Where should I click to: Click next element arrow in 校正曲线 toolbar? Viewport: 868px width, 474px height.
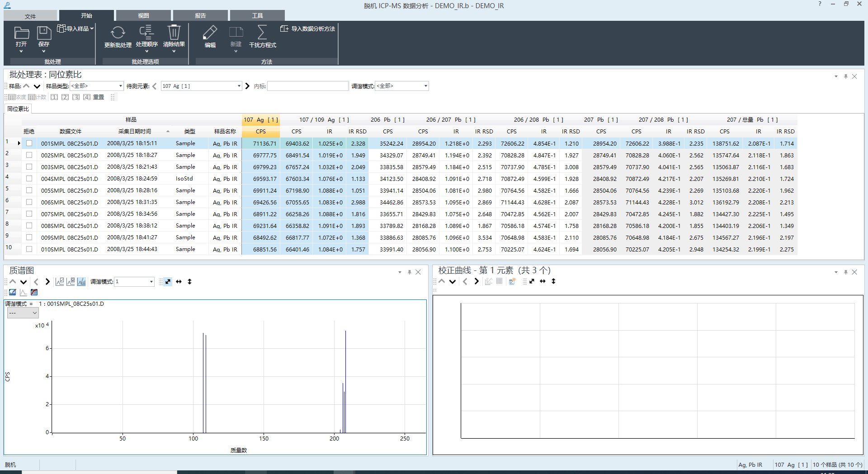tap(476, 281)
